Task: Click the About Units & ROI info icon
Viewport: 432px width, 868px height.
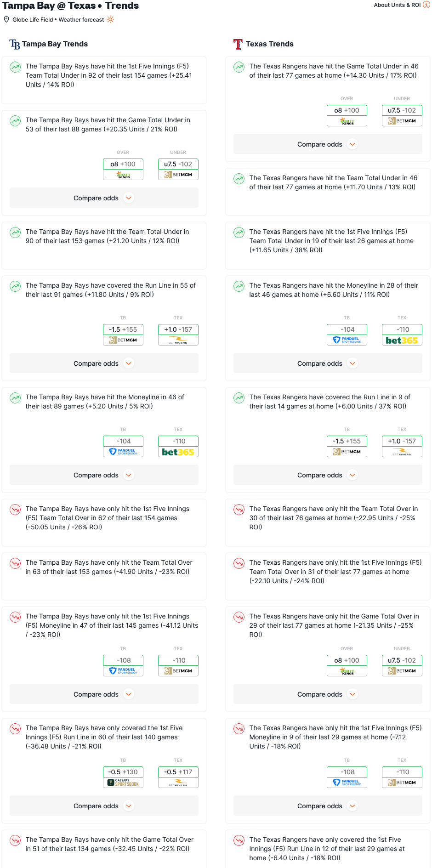Action: point(426,5)
